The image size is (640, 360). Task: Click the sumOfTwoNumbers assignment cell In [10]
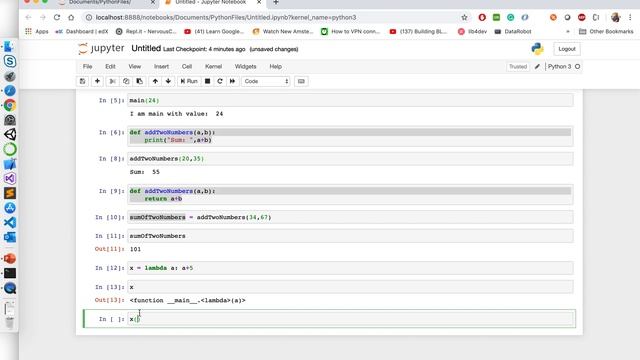click(350, 217)
